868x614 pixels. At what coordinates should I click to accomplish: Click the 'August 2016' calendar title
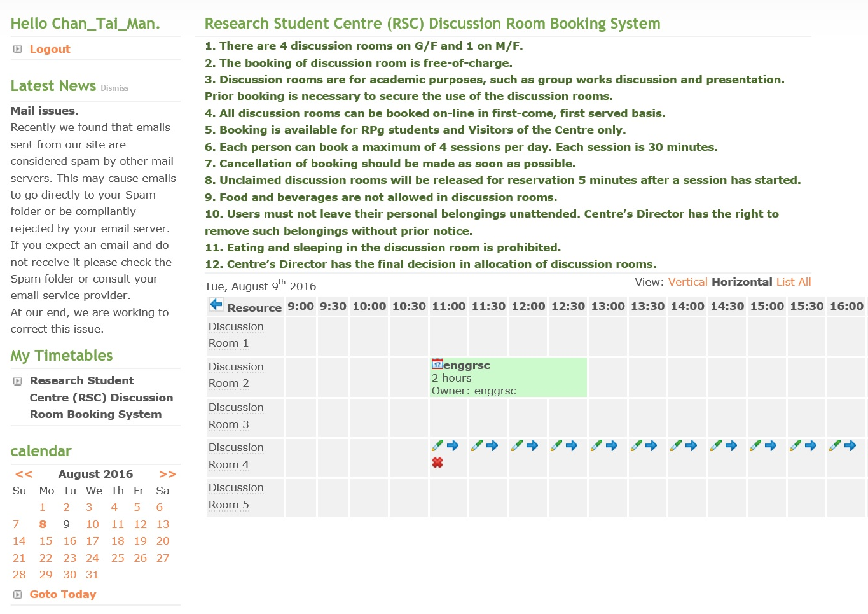[95, 474]
